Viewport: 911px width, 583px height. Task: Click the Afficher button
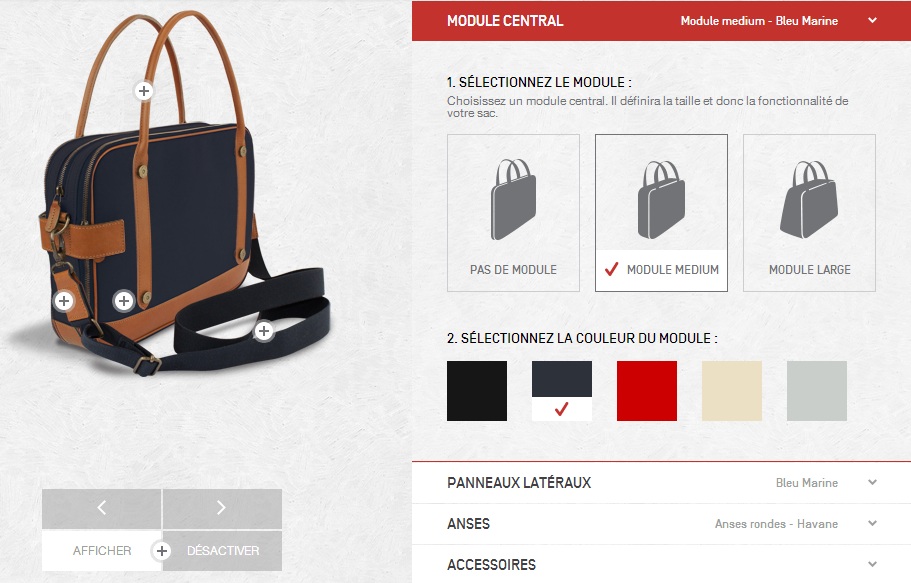[x=102, y=550]
